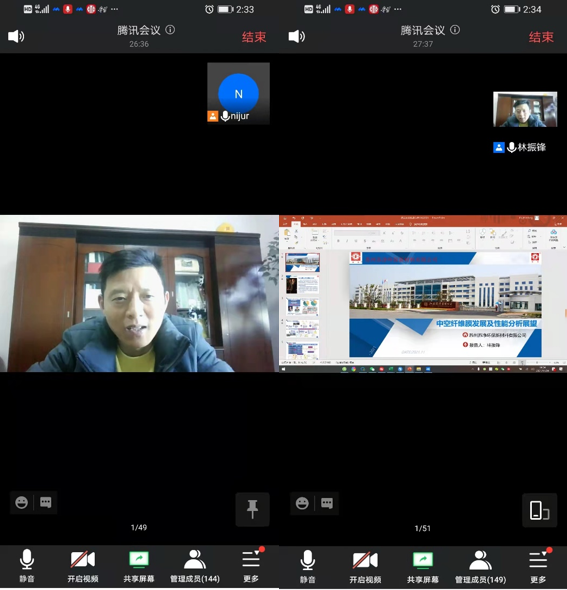This screenshot has width=567, height=590.
Task: Switch screen layout icon in right meeting
Action: coord(540,510)
